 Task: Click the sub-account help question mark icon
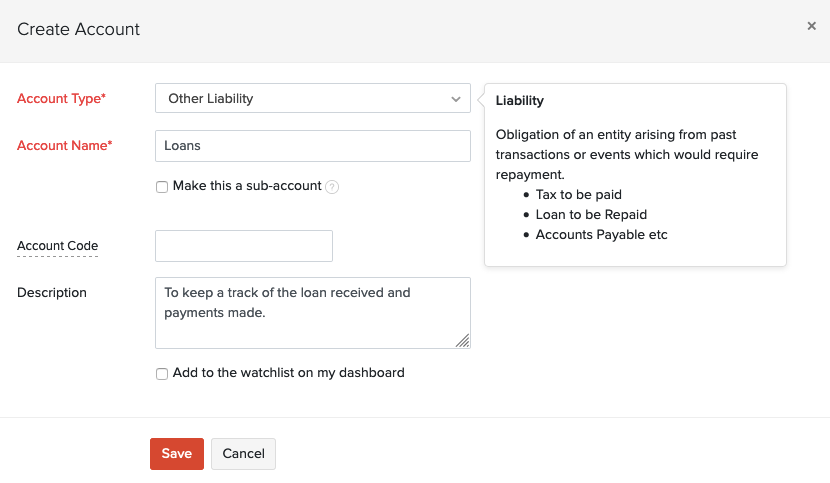[x=332, y=187]
